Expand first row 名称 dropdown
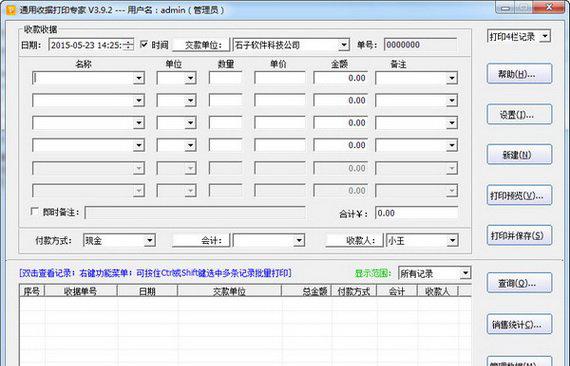The image size is (570, 366). (139, 78)
